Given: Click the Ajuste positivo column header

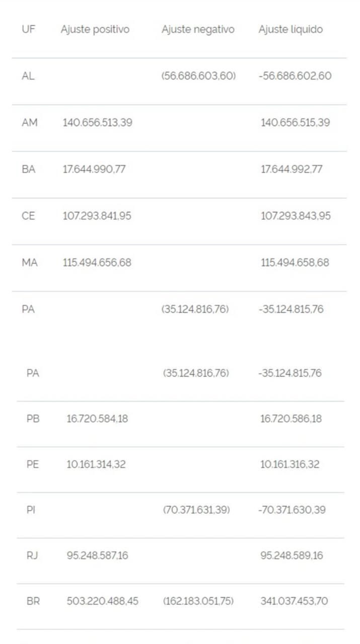Looking at the screenshot, I should pyautogui.click(x=95, y=29).
